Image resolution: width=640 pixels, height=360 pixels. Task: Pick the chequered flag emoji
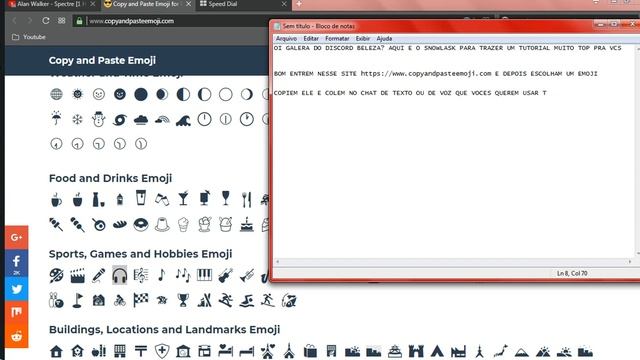(x=141, y=300)
